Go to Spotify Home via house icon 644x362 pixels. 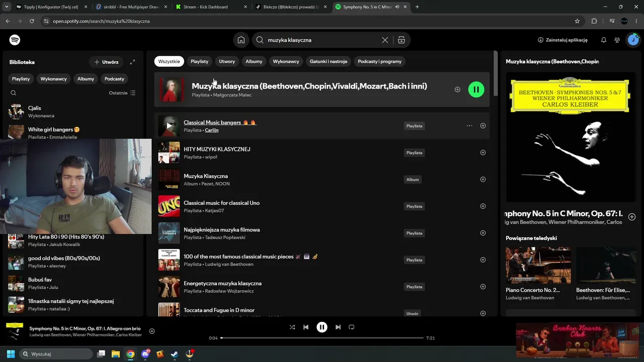pyautogui.click(x=242, y=40)
